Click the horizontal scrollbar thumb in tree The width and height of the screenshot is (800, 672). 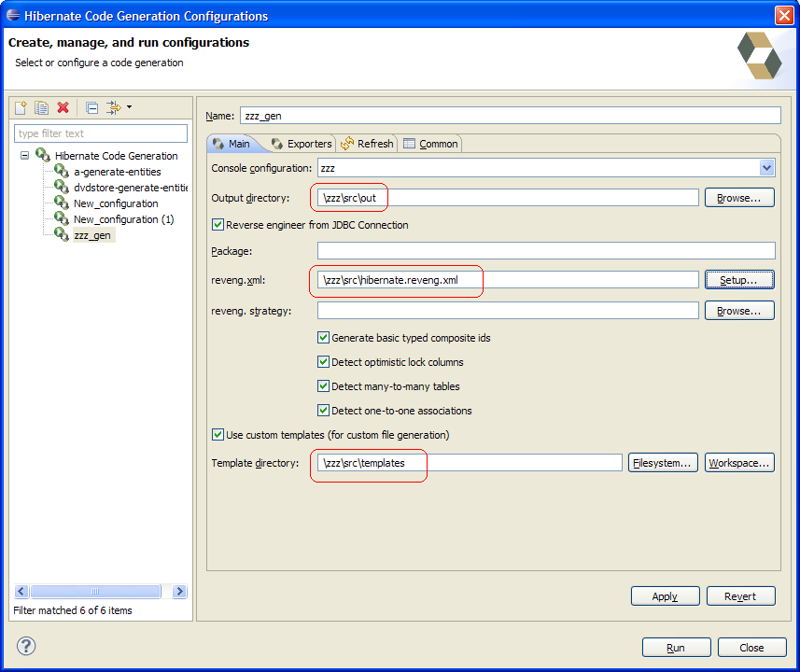pyautogui.click(x=95, y=591)
